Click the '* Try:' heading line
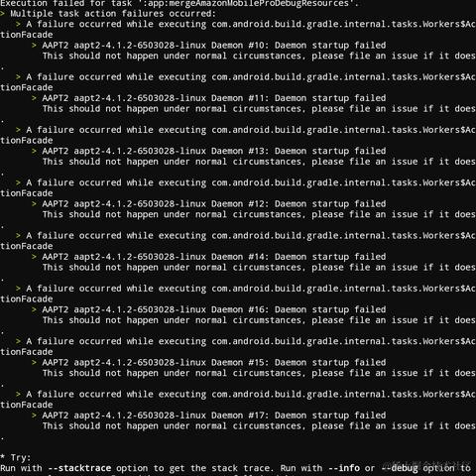Screen dimensions: 476x476 click(15, 458)
